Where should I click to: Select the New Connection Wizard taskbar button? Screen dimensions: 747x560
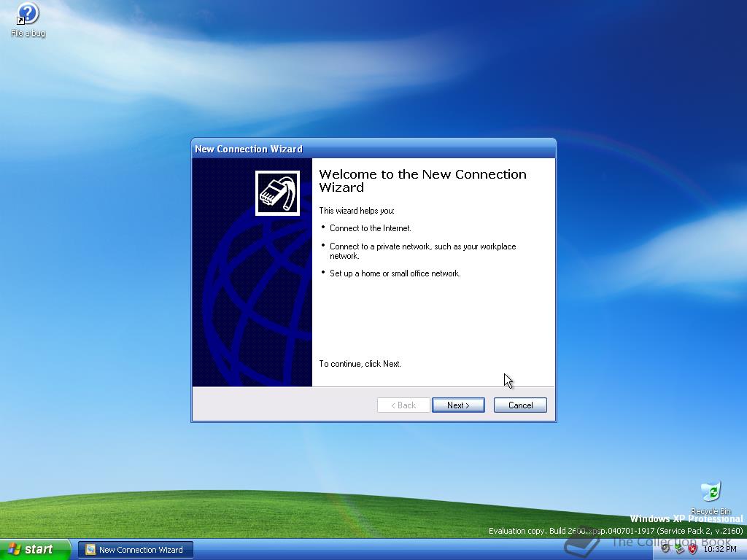136,550
